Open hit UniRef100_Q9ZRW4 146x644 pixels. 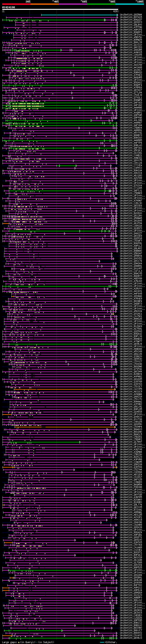click(131, 15)
